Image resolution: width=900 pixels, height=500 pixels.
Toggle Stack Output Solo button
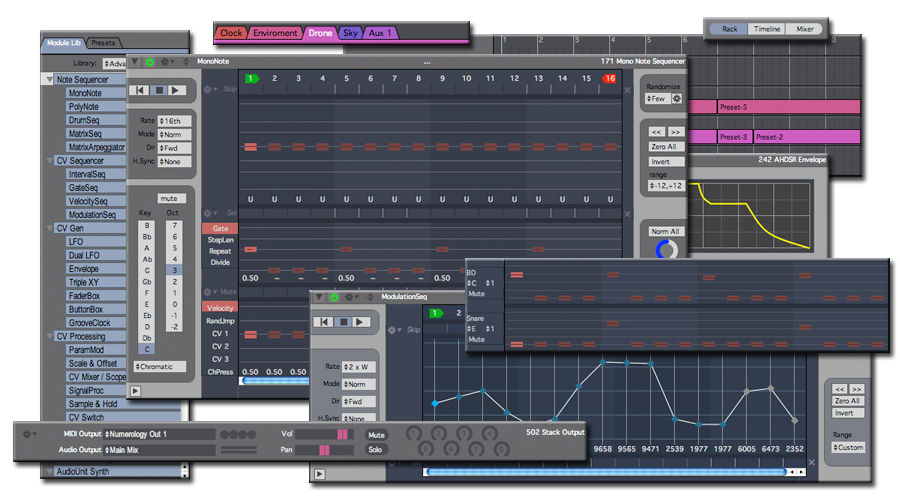(375, 449)
